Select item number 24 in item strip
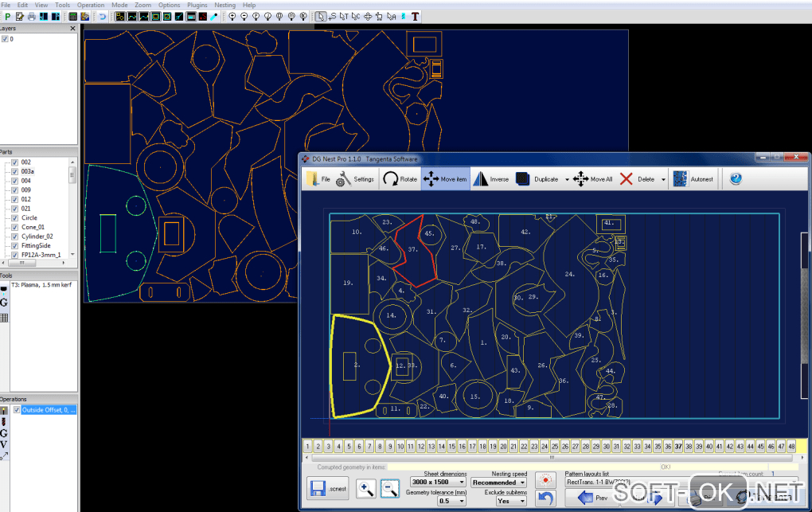Screen dimensions: 812x512 coord(545,446)
